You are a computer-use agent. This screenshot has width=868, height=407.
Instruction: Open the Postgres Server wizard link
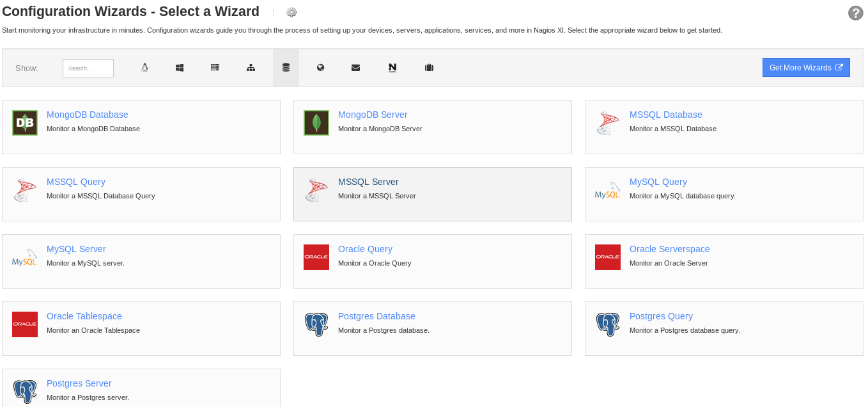coord(79,383)
